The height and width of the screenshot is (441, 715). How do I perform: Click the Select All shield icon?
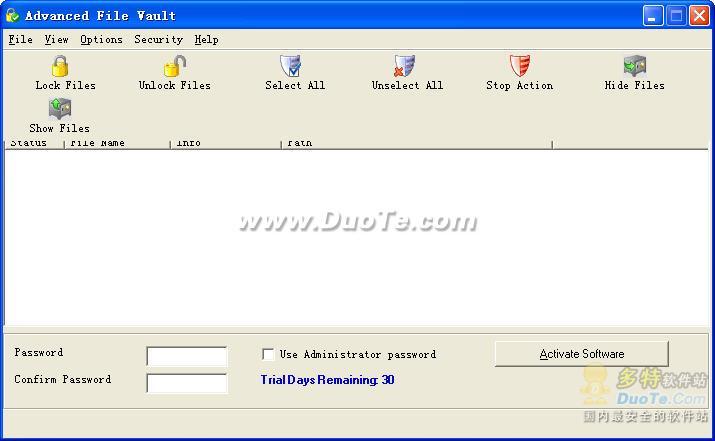(291, 67)
